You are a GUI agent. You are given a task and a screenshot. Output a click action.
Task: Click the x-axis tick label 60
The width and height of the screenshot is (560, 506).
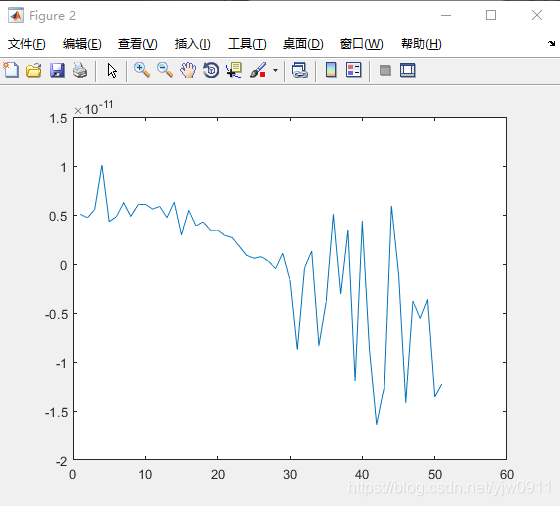click(507, 475)
